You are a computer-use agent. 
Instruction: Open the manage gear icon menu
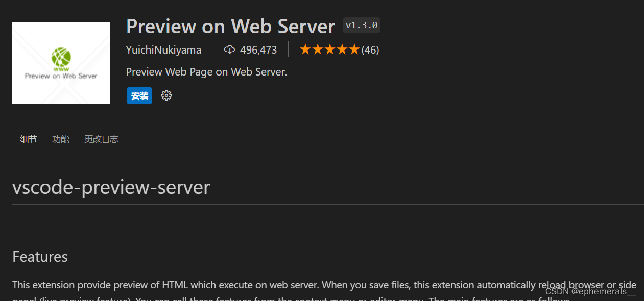pyautogui.click(x=166, y=95)
